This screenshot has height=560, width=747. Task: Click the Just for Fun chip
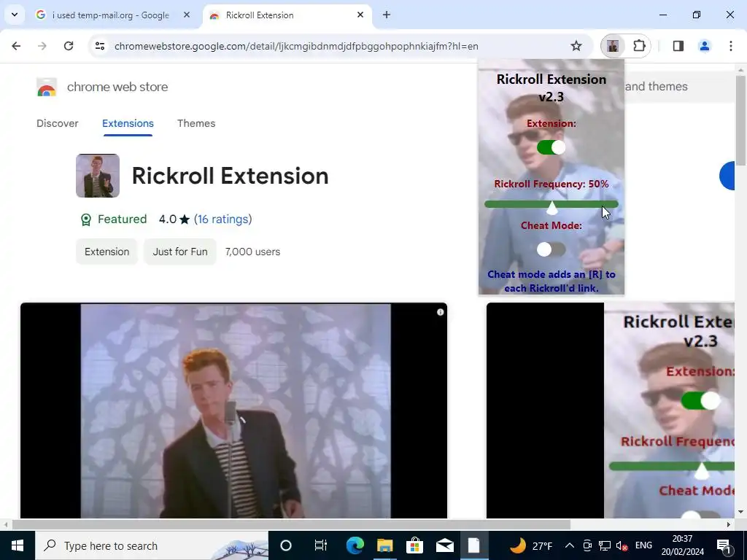(180, 252)
